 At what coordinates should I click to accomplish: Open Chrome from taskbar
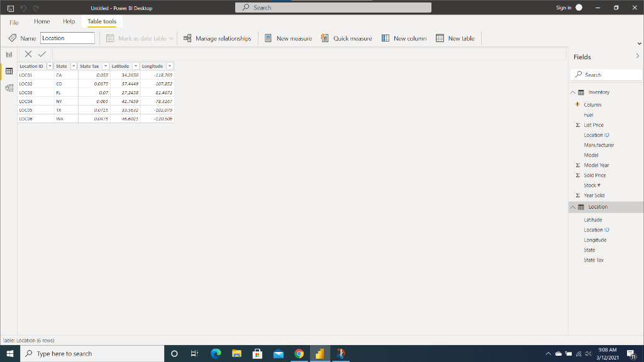click(x=299, y=353)
